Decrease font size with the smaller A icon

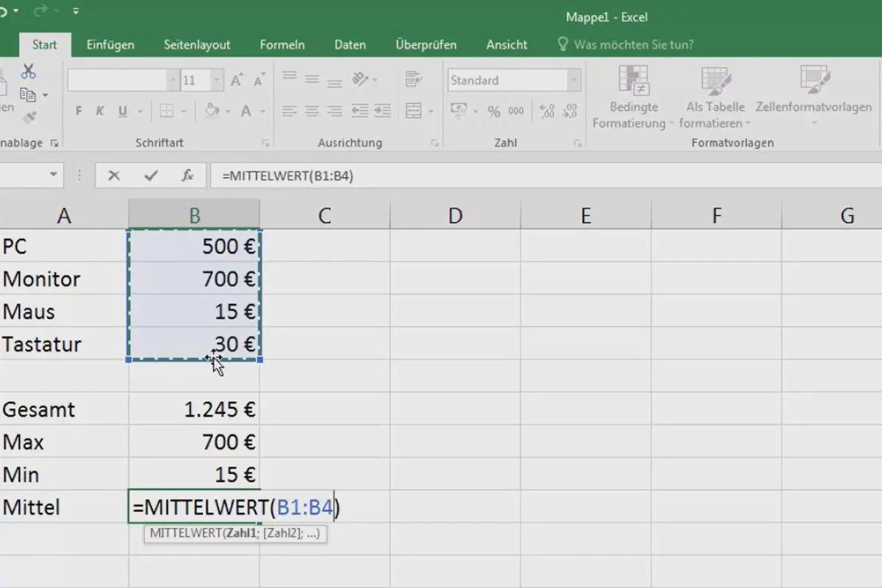[x=259, y=80]
